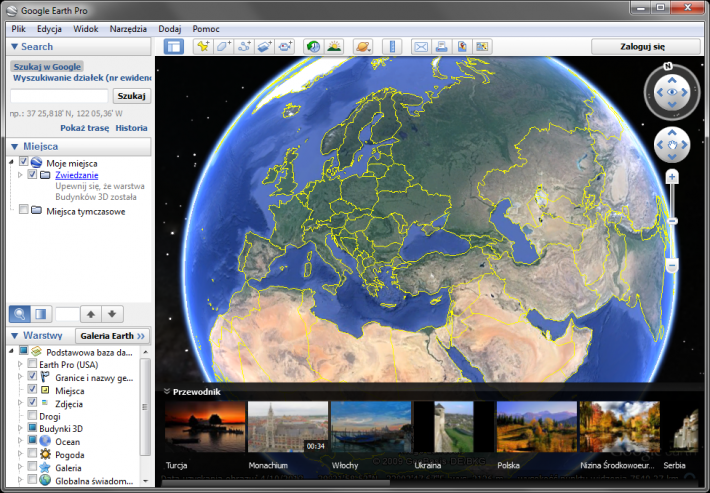Click the Print icon
This screenshot has height=493, width=710.
click(441, 46)
